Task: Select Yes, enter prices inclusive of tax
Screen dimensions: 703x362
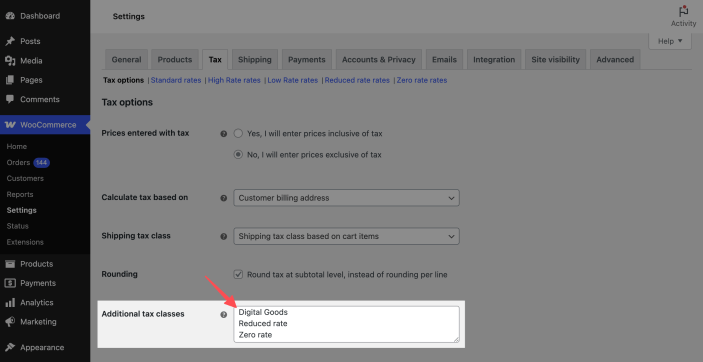Action: (238, 133)
